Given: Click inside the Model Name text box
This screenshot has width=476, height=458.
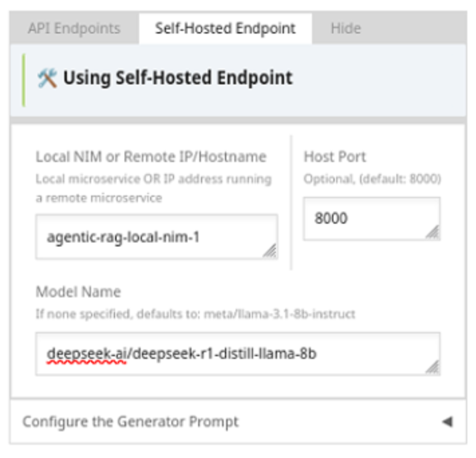Looking at the screenshot, I should pos(228,353).
